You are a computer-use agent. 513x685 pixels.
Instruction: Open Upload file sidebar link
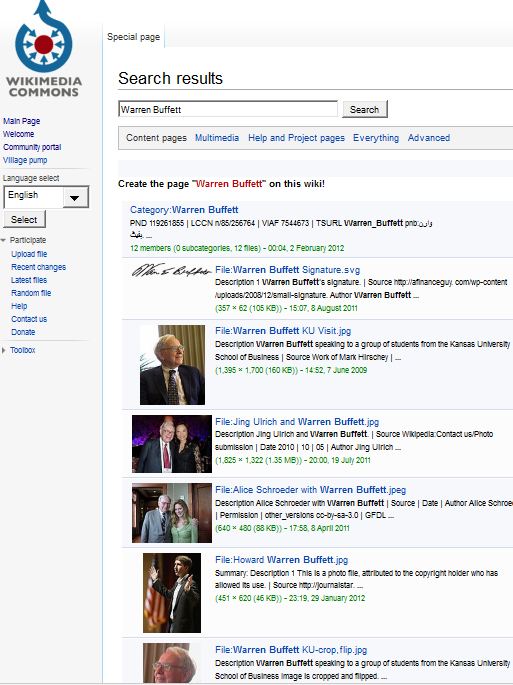(x=29, y=254)
